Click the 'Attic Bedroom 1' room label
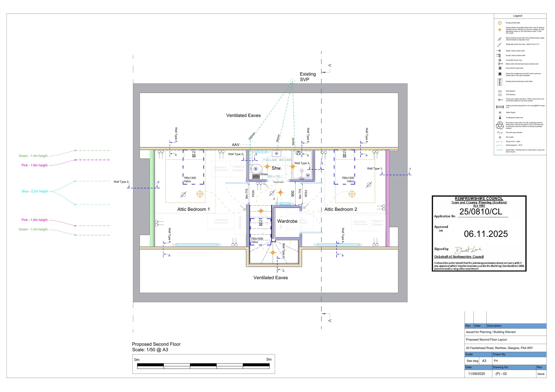The width and height of the screenshot is (555, 392). click(x=193, y=209)
